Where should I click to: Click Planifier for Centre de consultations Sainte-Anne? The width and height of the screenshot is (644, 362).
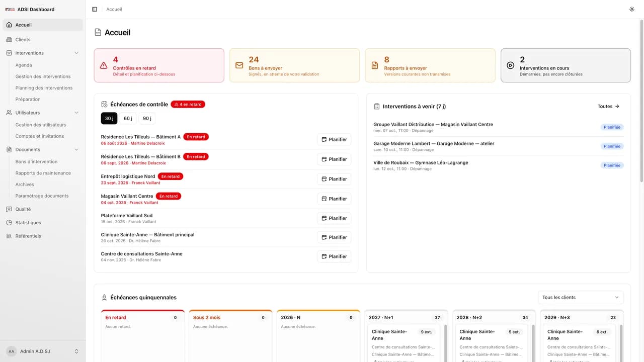[334, 256]
